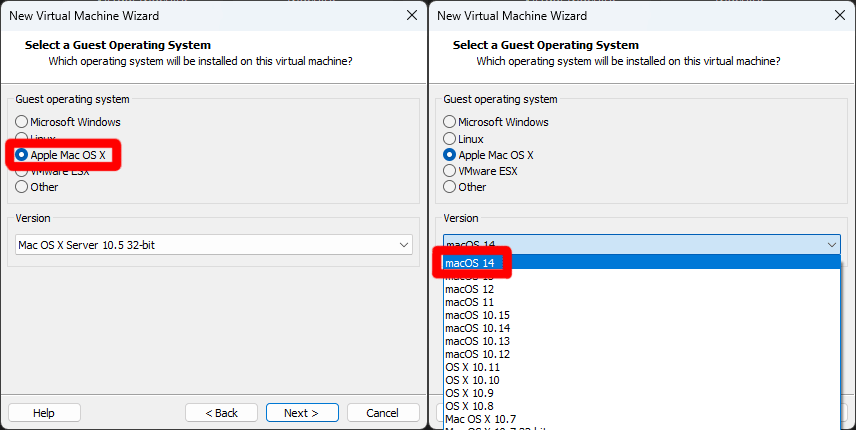Close the left New Virtual Machine Wizard
The width and height of the screenshot is (856, 430).
[412, 15]
